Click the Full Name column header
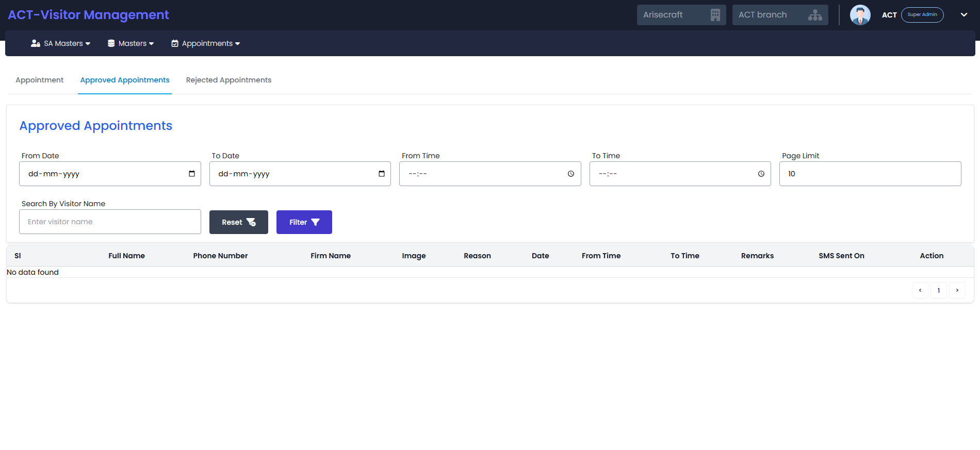The width and height of the screenshot is (980, 450). [126, 256]
